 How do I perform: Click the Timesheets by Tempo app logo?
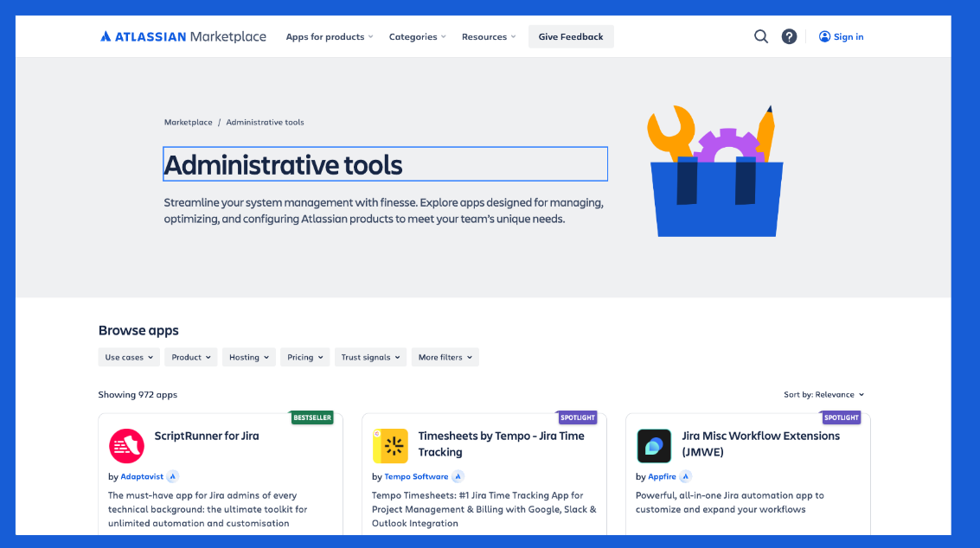pyautogui.click(x=390, y=445)
